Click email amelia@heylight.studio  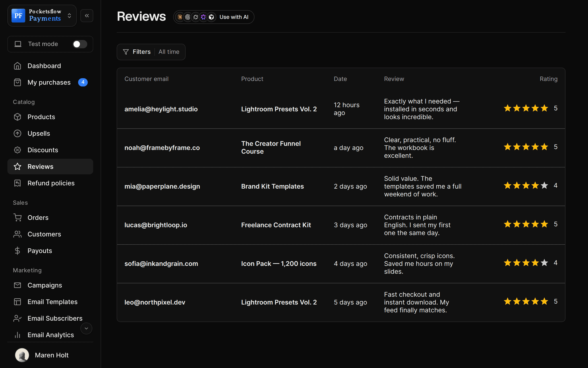[x=161, y=109]
